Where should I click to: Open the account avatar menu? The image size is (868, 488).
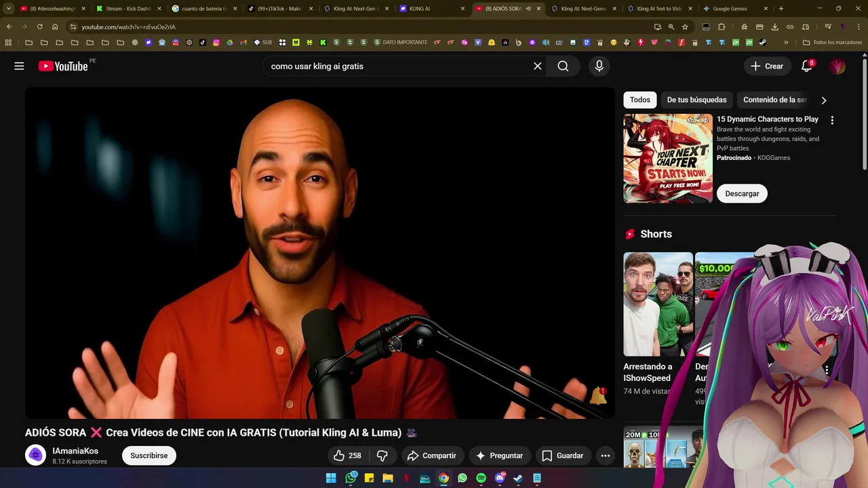click(837, 66)
